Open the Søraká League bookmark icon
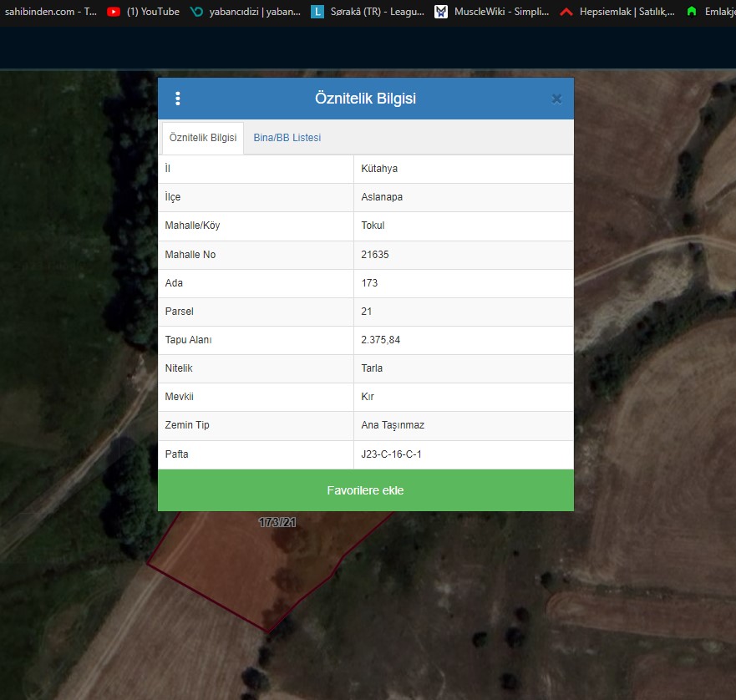The image size is (736, 700). [x=317, y=12]
